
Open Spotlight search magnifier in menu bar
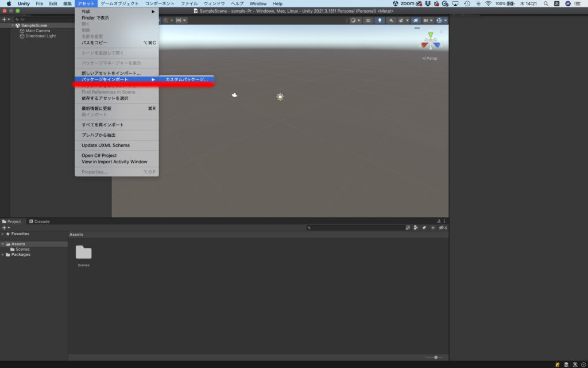click(546, 4)
